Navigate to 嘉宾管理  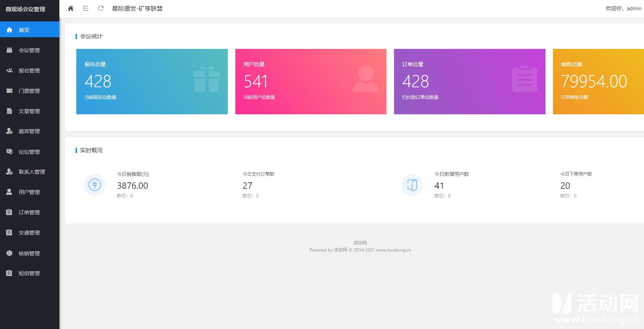pyautogui.click(x=30, y=131)
